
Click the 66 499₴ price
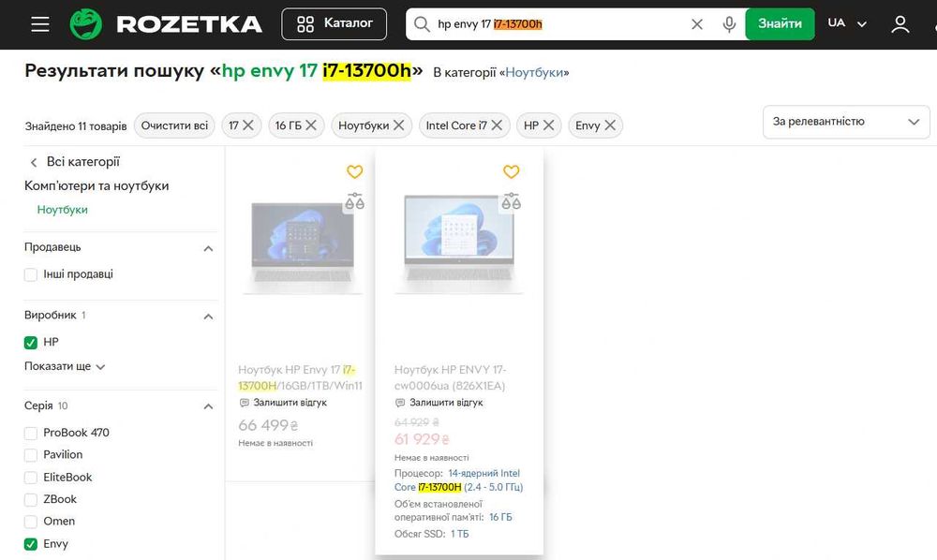coord(268,426)
